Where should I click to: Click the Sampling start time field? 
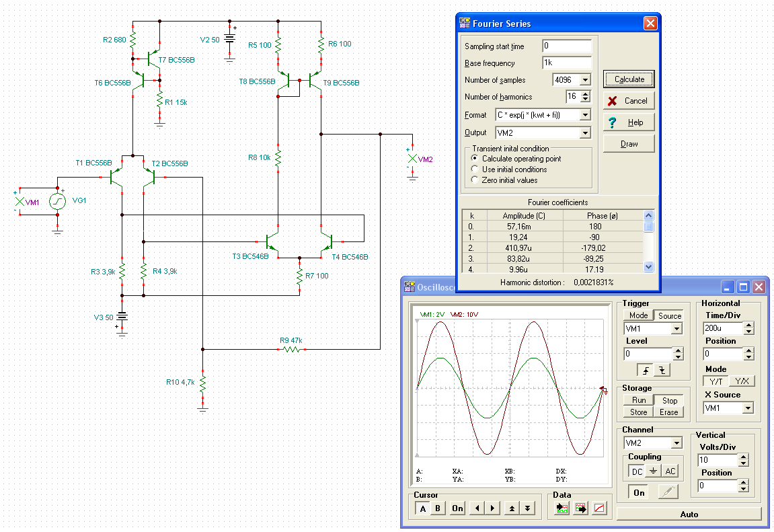coord(567,46)
